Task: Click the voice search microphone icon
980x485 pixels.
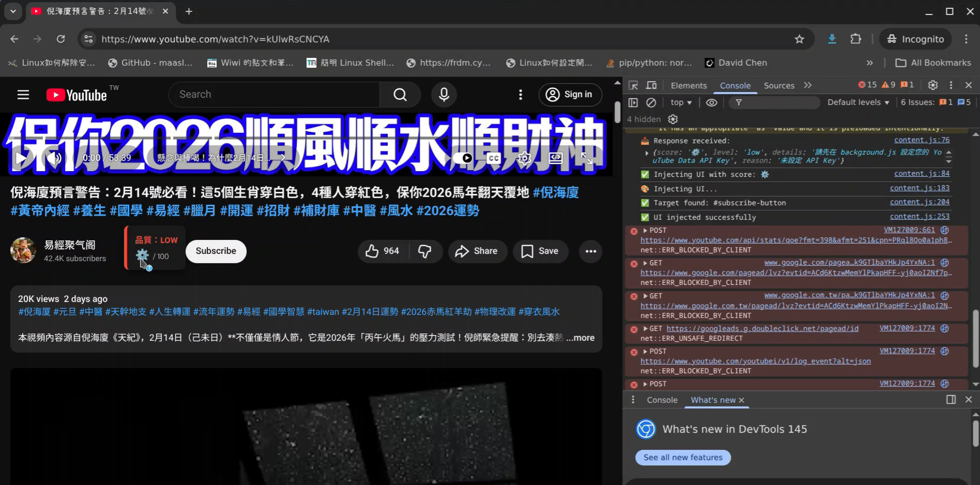Action: click(x=443, y=95)
